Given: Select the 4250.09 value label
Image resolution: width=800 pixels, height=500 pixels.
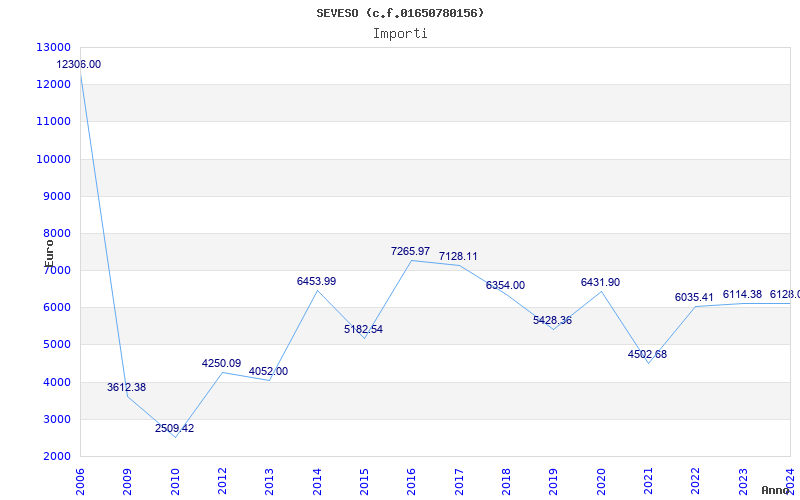Looking at the screenshot, I should click(221, 364).
